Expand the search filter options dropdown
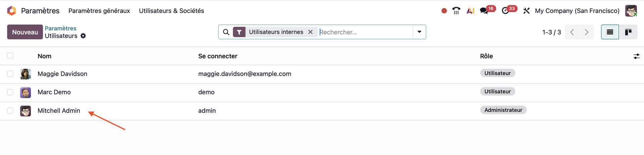The image size is (644, 155). pos(419,32)
